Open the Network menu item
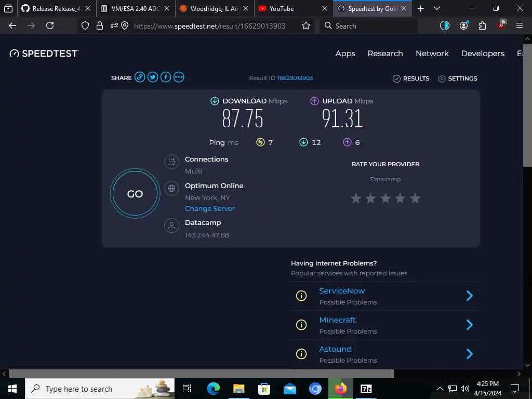The image size is (532, 399). point(432,54)
